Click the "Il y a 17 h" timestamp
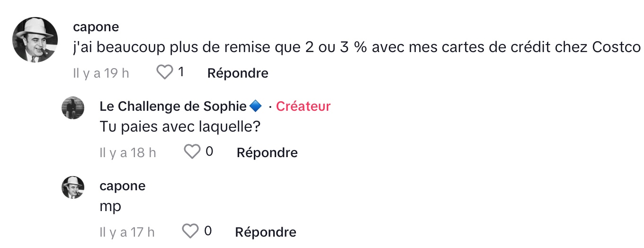The image size is (644, 248). [127, 232]
